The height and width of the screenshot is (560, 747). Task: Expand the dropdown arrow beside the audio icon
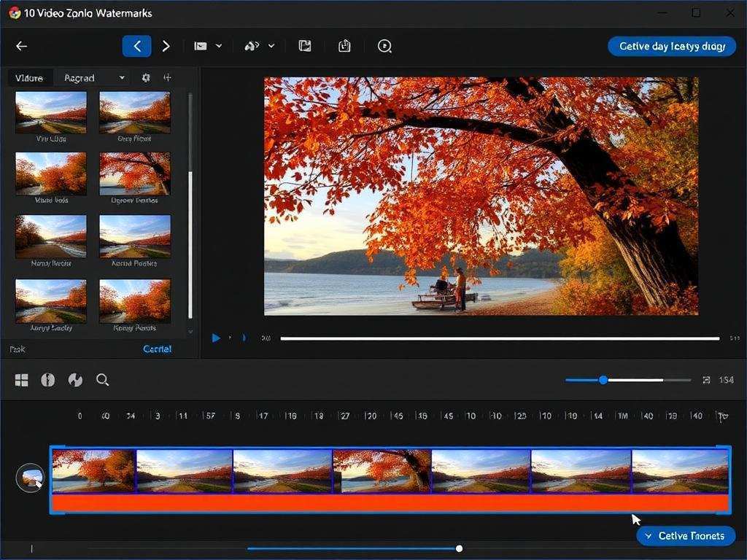tap(271, 46)
